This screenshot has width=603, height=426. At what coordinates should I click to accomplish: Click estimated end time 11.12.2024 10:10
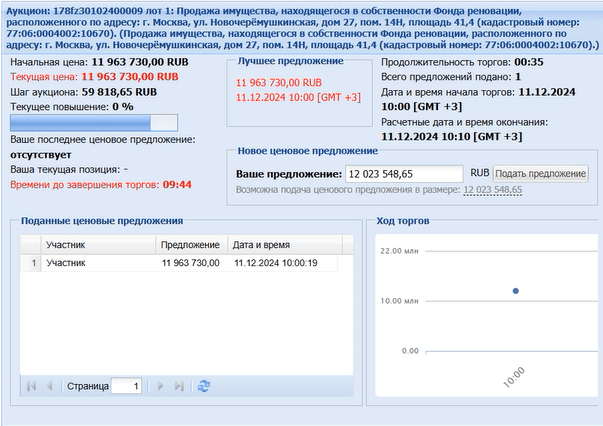click(x=452, y=136)
